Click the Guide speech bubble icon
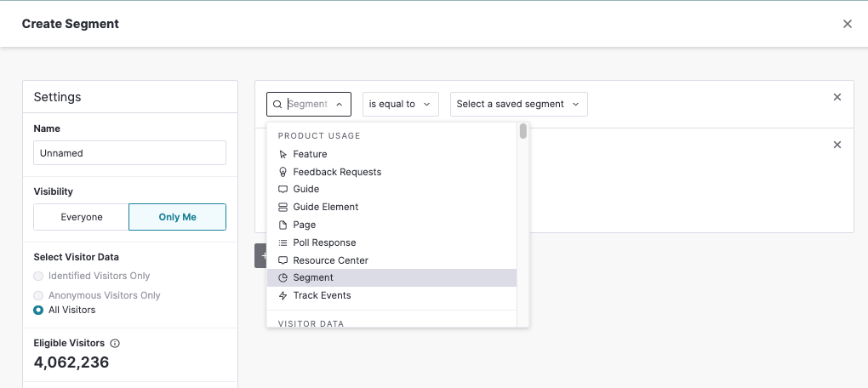Screen dimensions: 868x388 (x=283, y=189)
